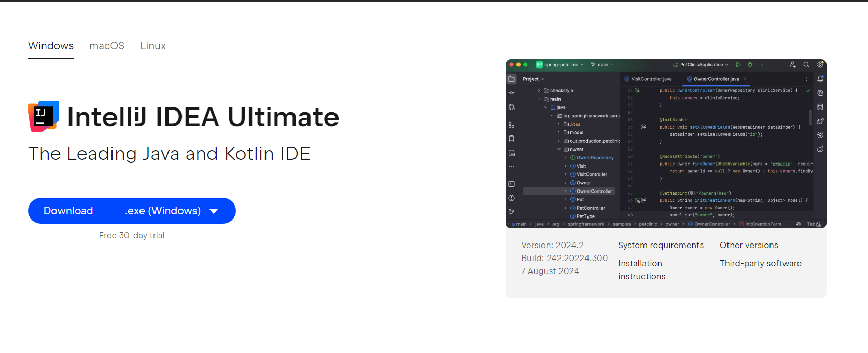Image resolution: width=868 pixels, height=353 pixels.
Task: Open the PetClinicApplication run configuration dropdown
Action: 701,65
